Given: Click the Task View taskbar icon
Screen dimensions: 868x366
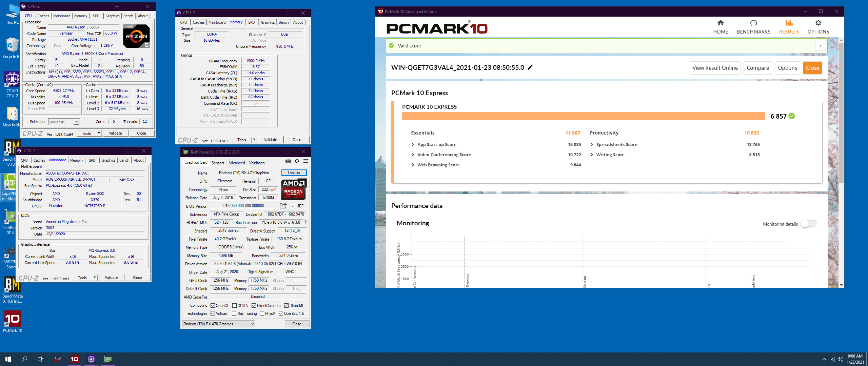Looking at the screenshot, I should (x=41, y=359).
